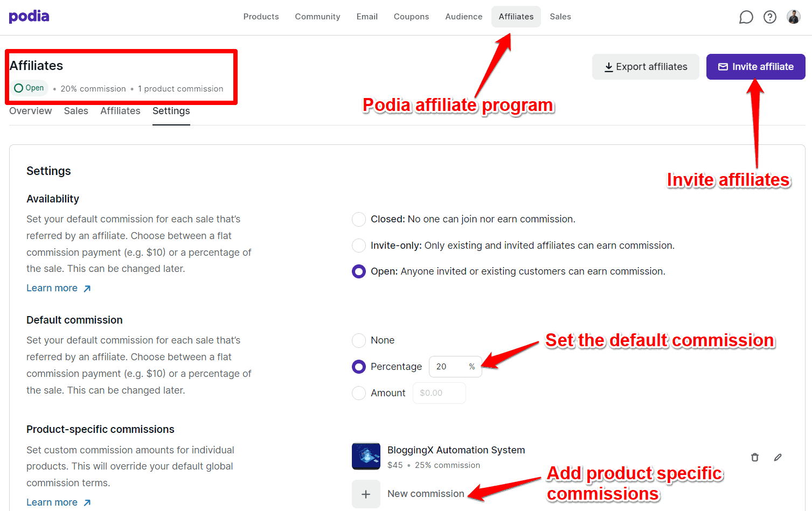Click the plus icon next to New commission
Viewport: 812px width, 511px height.
366,493
